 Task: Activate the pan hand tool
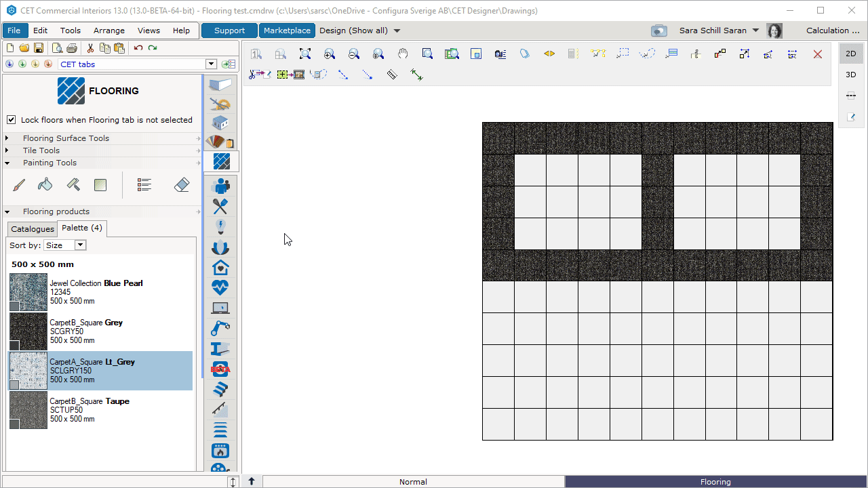[403, 54]
